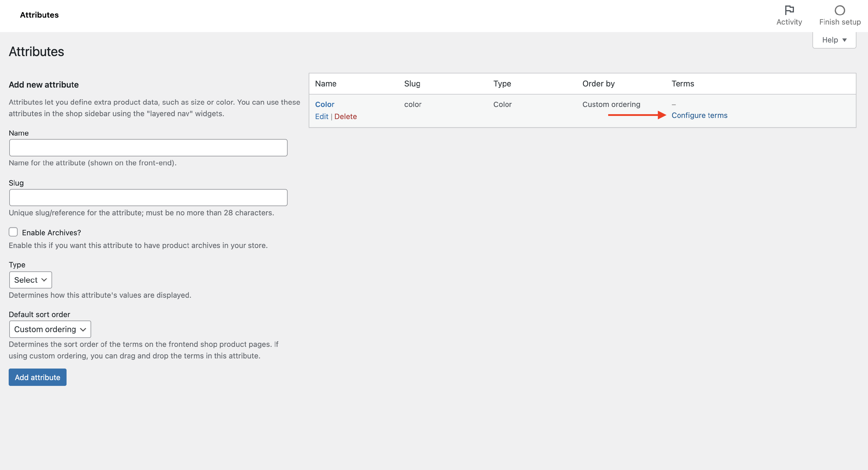868x470 pixels.
Task: Open the Configure terms link
Action: click(699, 115)
